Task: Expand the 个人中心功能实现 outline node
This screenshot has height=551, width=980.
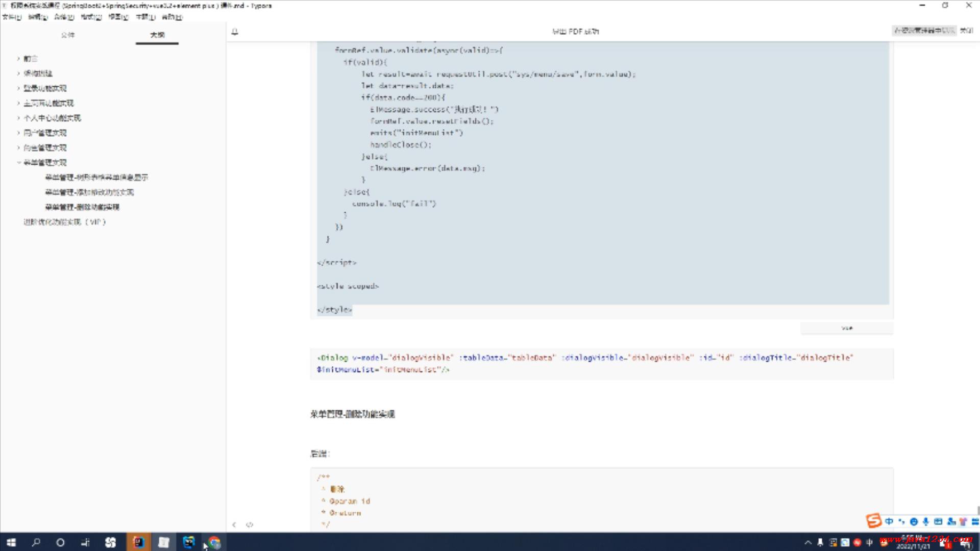Action: [x=18, y=118]
